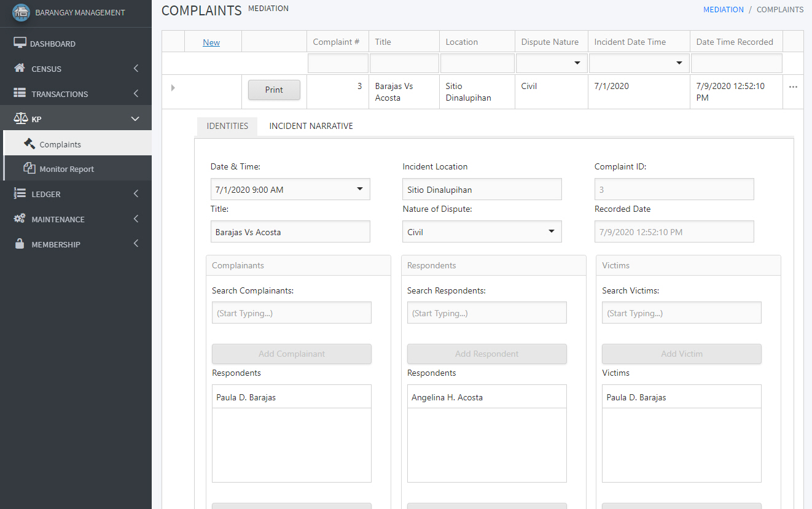
Task: Select Paula D. Barajas in victims list
Action: [682, 397]
